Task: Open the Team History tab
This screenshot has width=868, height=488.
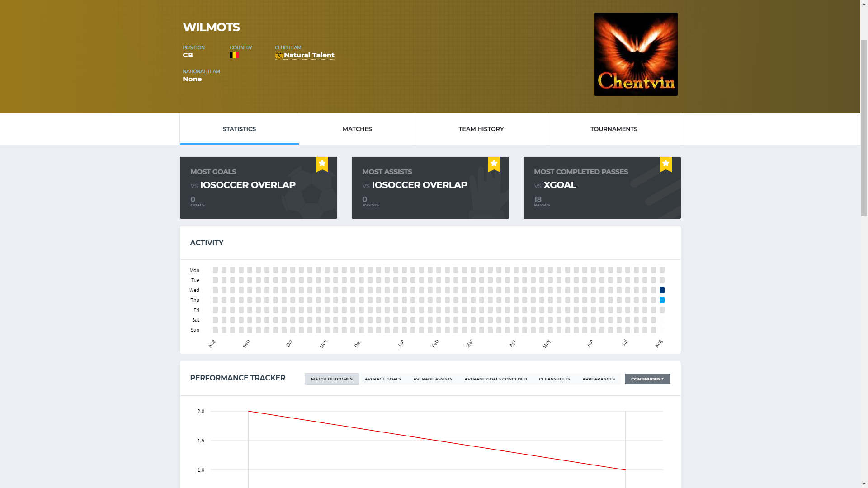Action: [x=481, y=129]
